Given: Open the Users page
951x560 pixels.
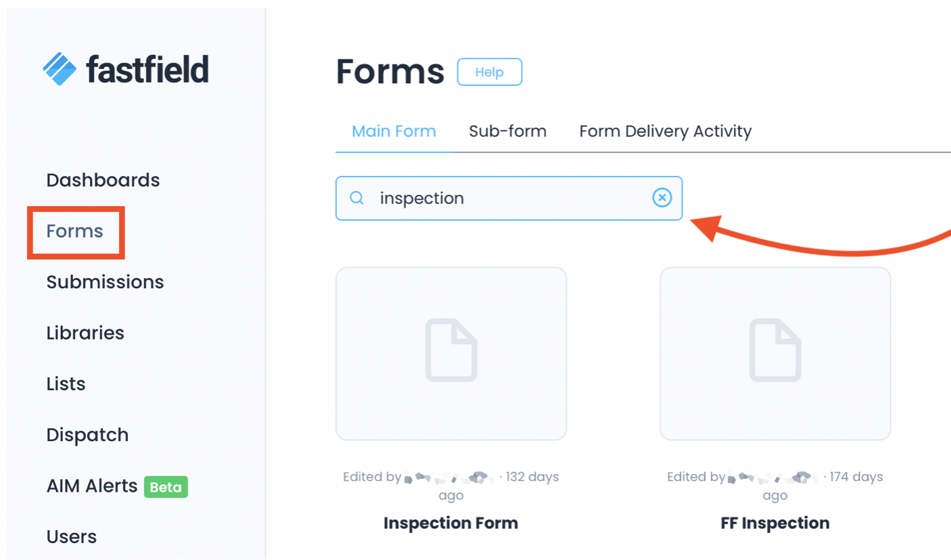Looking at the screenshot, I should point(72,537).
